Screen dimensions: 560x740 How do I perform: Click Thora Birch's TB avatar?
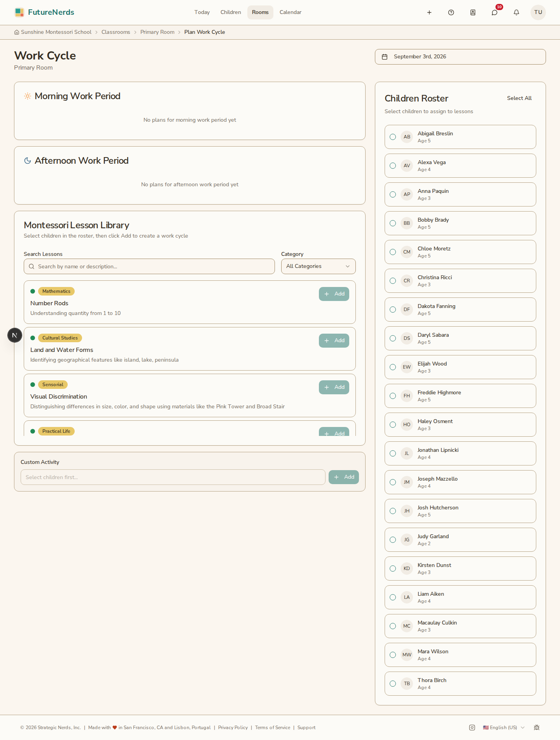tap(407, 684)
